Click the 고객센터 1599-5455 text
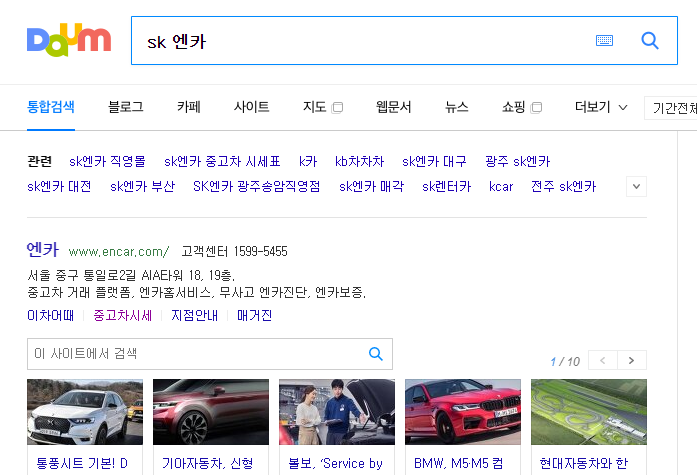697x475 pixels. click(234, 251)
